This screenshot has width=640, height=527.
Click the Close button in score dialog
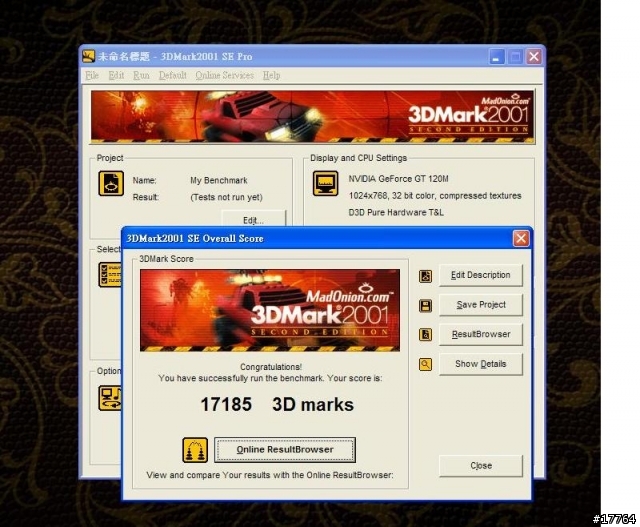[x=481, y=466]
